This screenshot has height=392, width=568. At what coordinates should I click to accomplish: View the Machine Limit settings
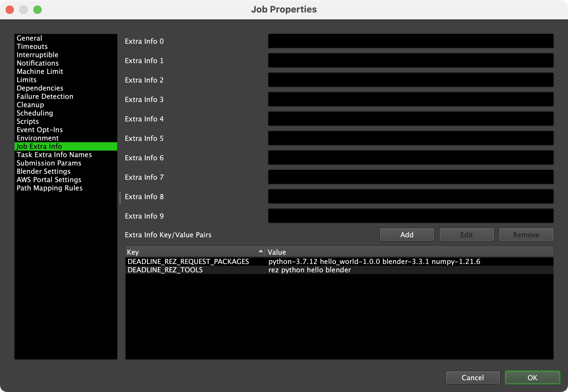coord(40,71)
